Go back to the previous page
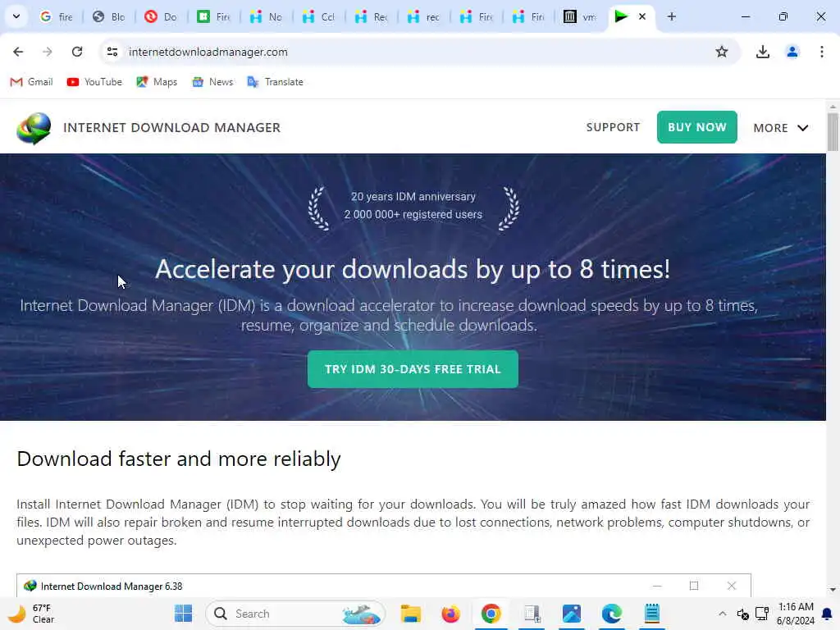840x630 pixels. click(x=18, y=52)
